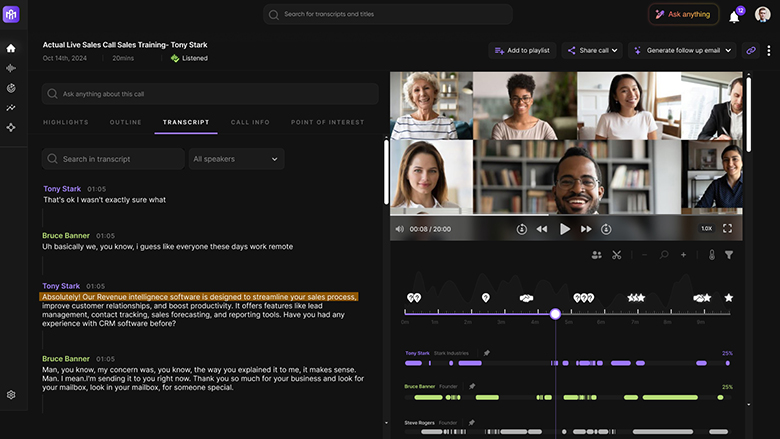780x439 pixels.
Task: Fast forward with double-right arrows
Action: click(x=586, y=229)
